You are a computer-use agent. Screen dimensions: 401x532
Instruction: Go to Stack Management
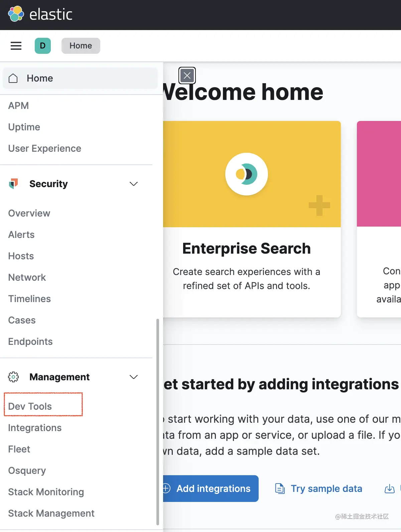[x=51, y=513]
